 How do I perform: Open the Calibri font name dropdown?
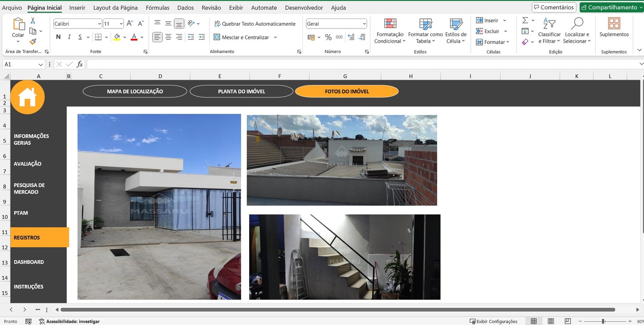(x=99, y=24)
